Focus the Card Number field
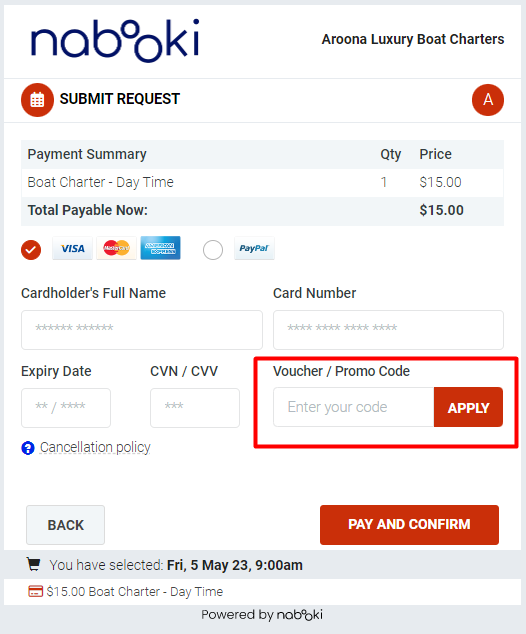Image resolution: width=526 pixels, height=634 pixels. 388,330
